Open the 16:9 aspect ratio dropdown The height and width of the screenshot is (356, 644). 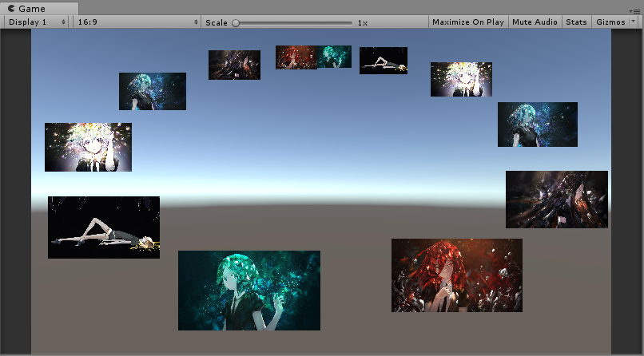pyautogui.click(x=137, y=22)
